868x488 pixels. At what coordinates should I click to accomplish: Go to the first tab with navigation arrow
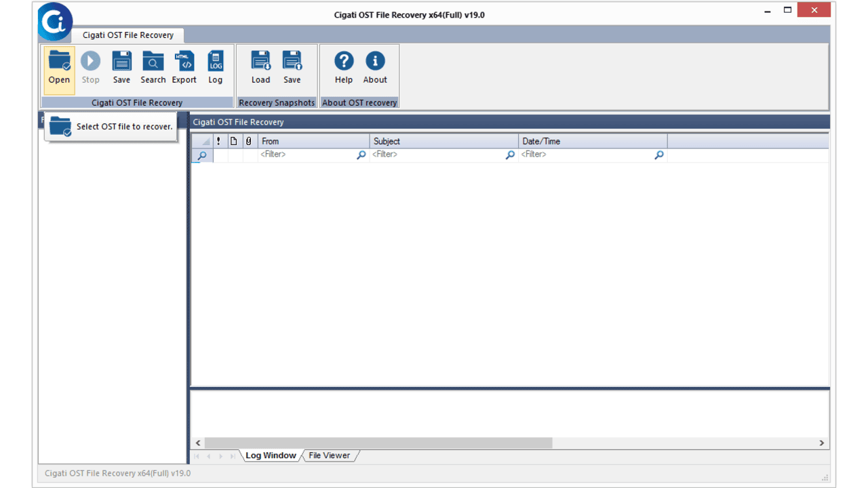[197, 456]
